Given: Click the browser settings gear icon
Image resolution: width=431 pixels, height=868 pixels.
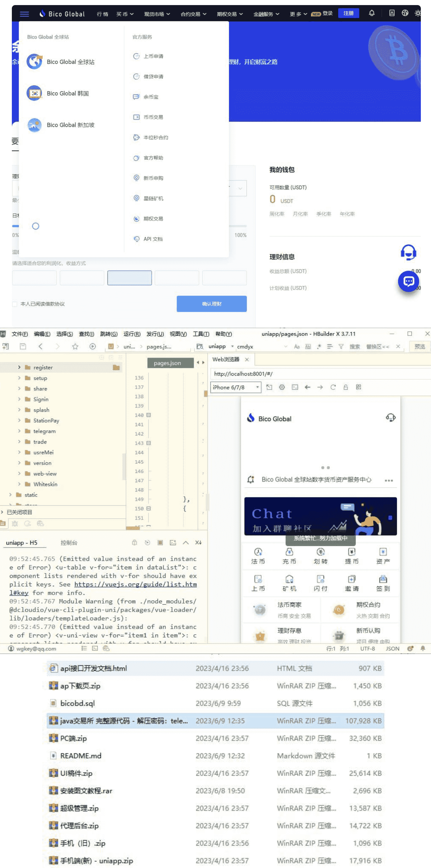Looking at the screenshot, I should click(x=282, y=387).
